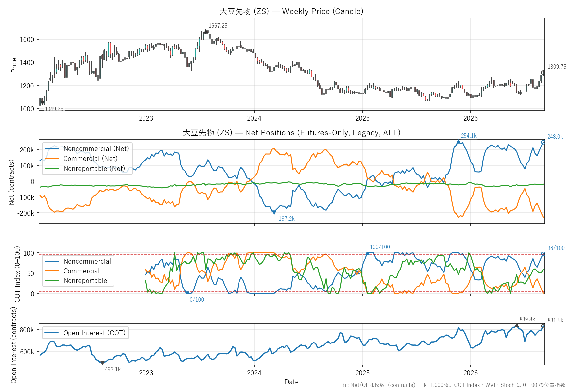Click the 1667.25 price high annotation
This screenshot has height=392, width=574.
pyautogui.click(x=218, y=26)
